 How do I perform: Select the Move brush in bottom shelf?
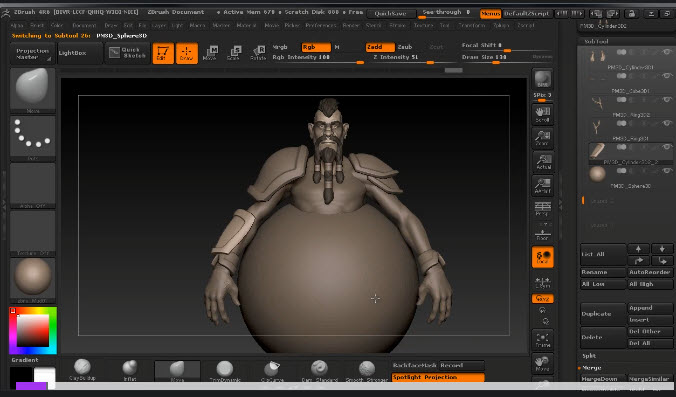(177, 371)
